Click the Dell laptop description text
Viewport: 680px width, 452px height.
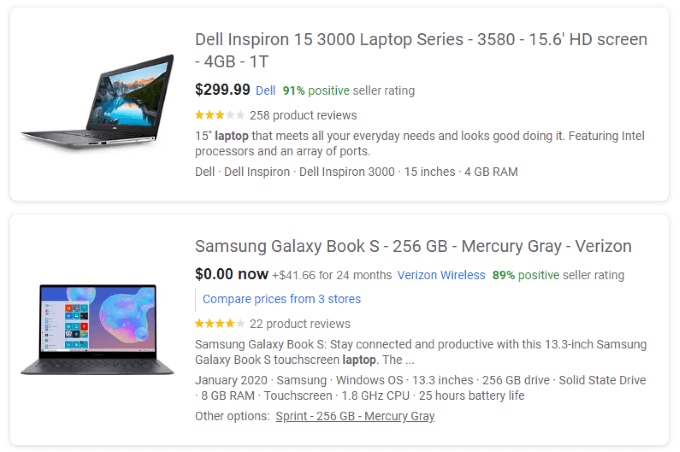(x=419, y=144)
